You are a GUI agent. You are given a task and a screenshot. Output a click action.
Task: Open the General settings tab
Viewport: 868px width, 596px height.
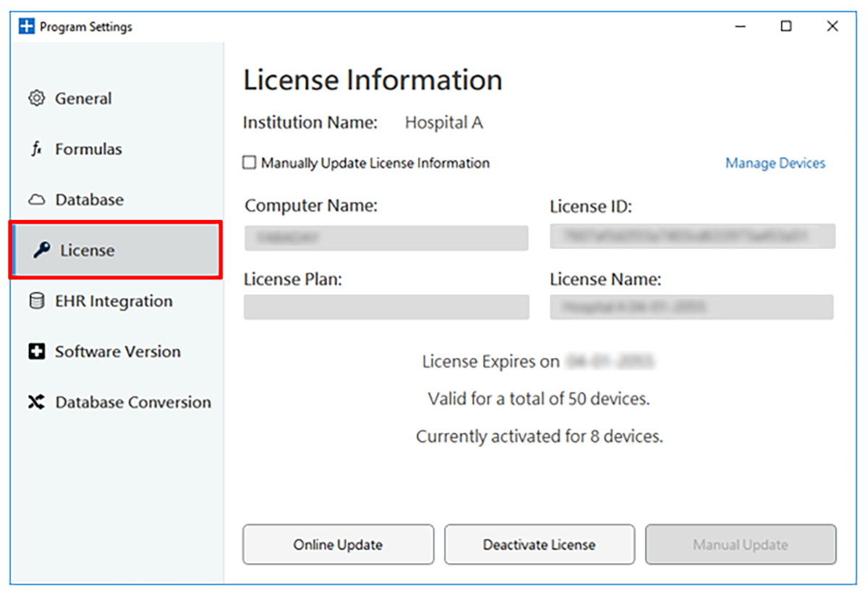pos(83,98)
